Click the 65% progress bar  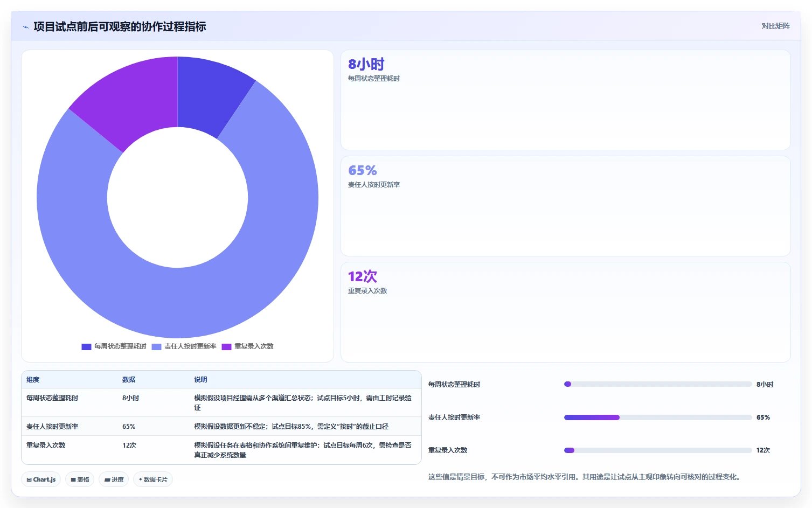coord(658,417)
